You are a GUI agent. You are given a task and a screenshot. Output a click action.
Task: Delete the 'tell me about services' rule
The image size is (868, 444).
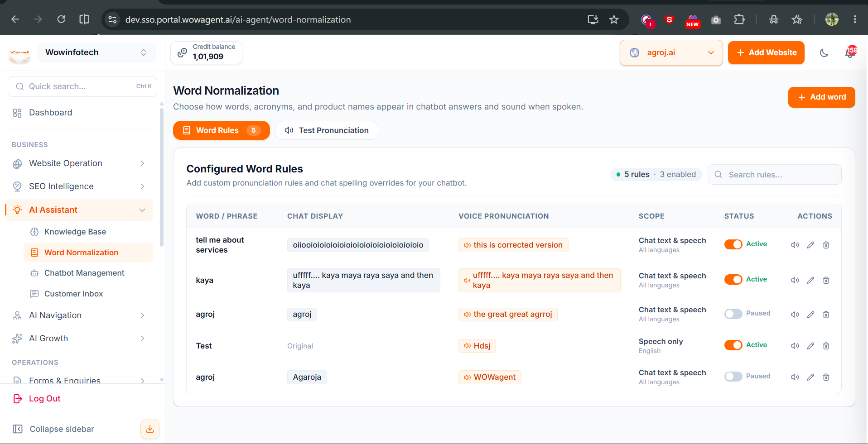click(826, 245)
